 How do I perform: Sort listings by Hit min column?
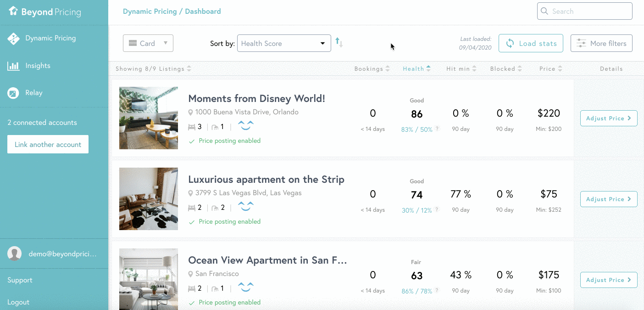coord(461,69)
